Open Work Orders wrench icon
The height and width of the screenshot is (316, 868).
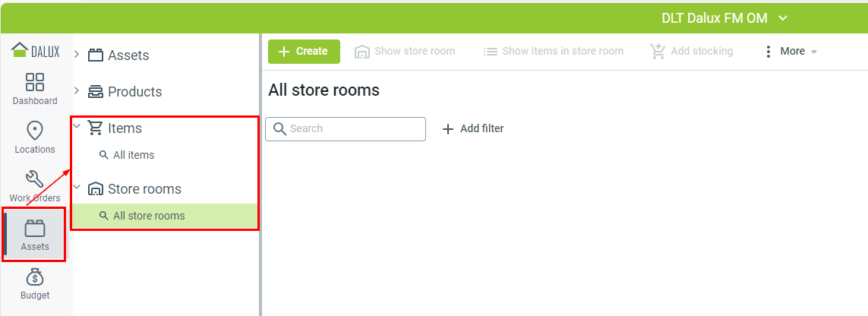[x=35, y=179]
